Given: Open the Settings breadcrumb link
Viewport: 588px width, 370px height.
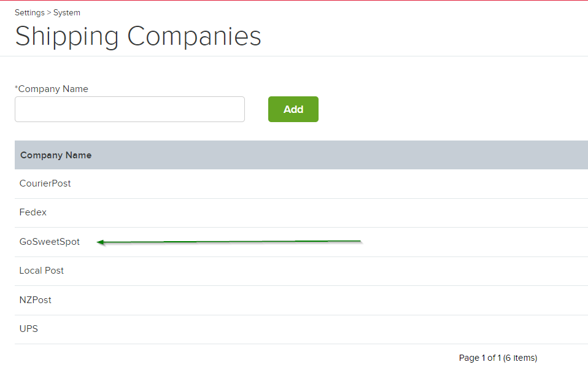Looking at the screenshot, I should click(29, 12).
